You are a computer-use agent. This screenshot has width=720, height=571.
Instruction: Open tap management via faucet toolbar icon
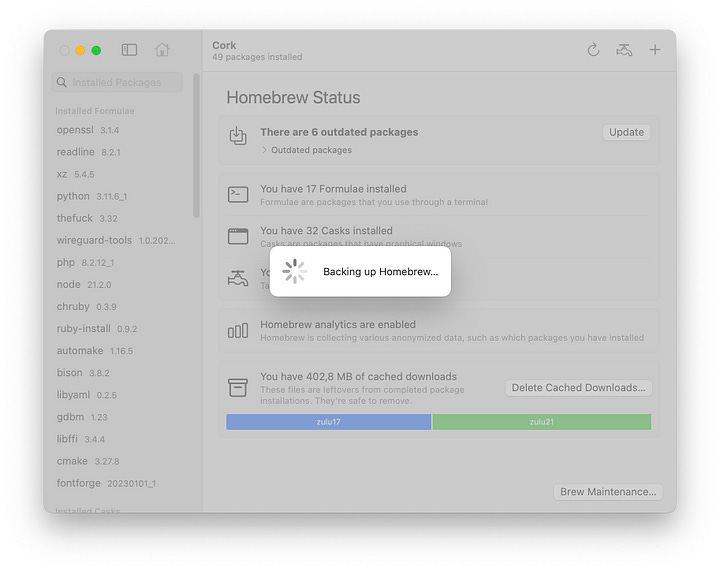pyautogui.click(x=624, y=50)
